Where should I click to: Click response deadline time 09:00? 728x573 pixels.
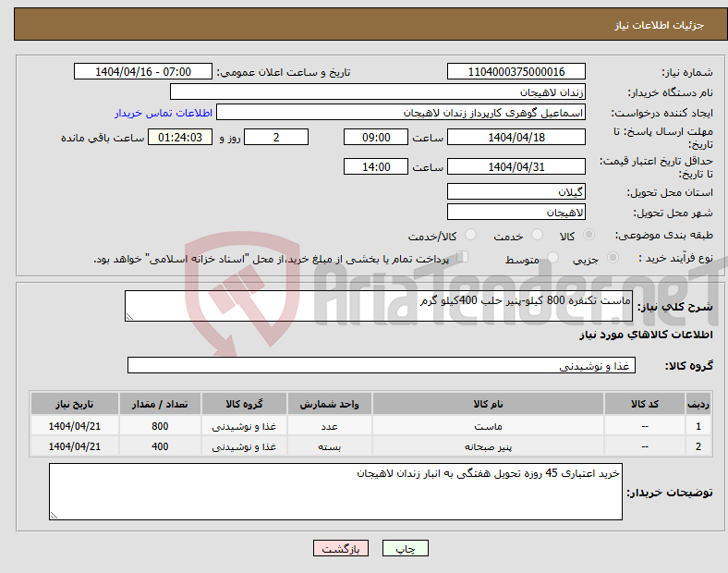pyautogui.click(x=376, y=137)
